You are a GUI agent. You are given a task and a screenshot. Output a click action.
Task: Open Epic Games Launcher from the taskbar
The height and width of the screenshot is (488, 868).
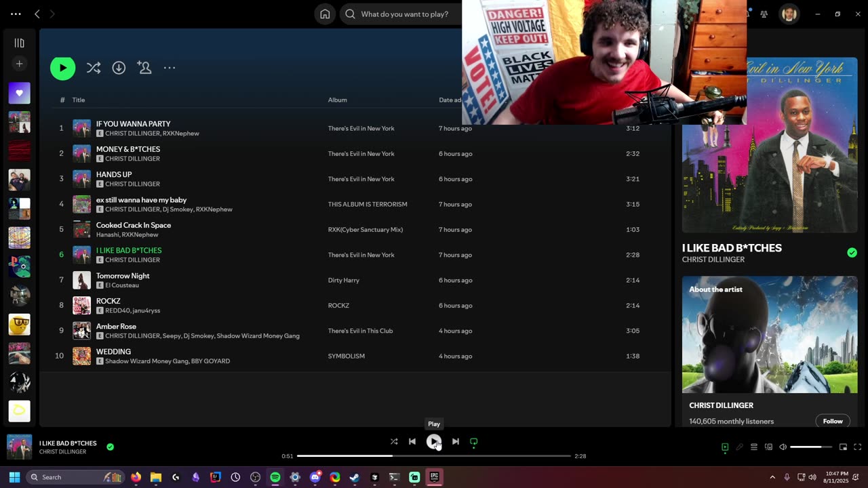[434, 477]
